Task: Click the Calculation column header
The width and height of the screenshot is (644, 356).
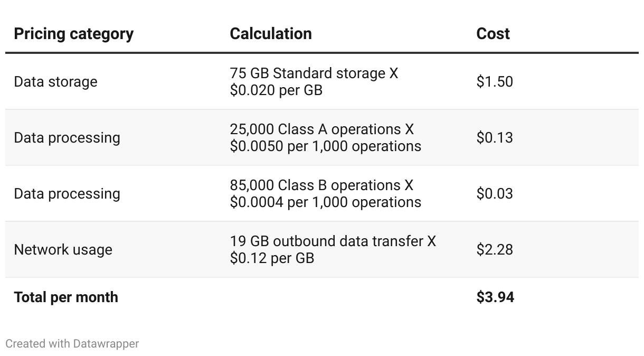Action: [x=271, y=34]
